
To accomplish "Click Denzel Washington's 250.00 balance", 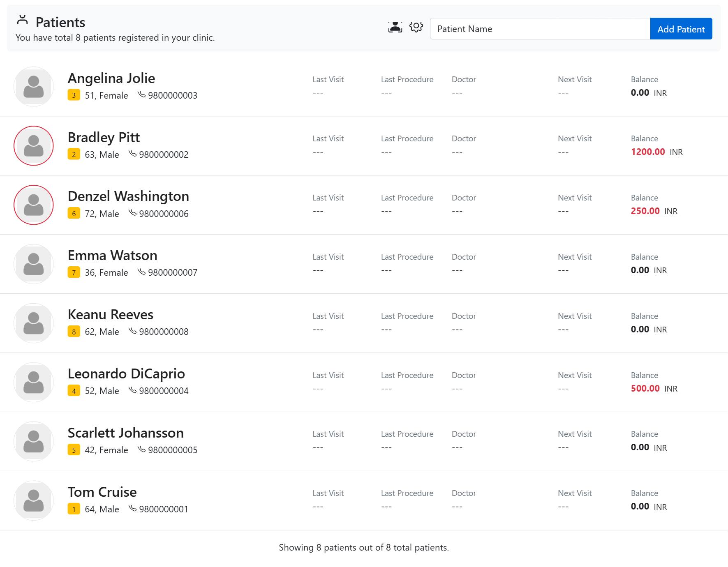I will click(645, 211).
